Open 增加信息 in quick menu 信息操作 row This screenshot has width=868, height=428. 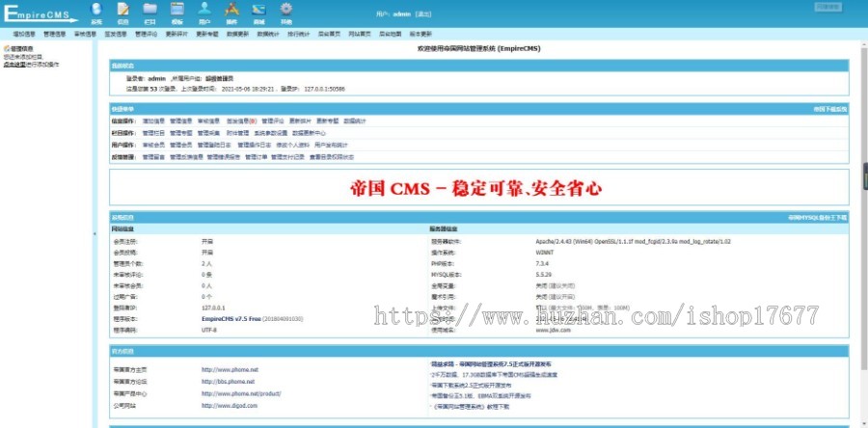point(153,121)
